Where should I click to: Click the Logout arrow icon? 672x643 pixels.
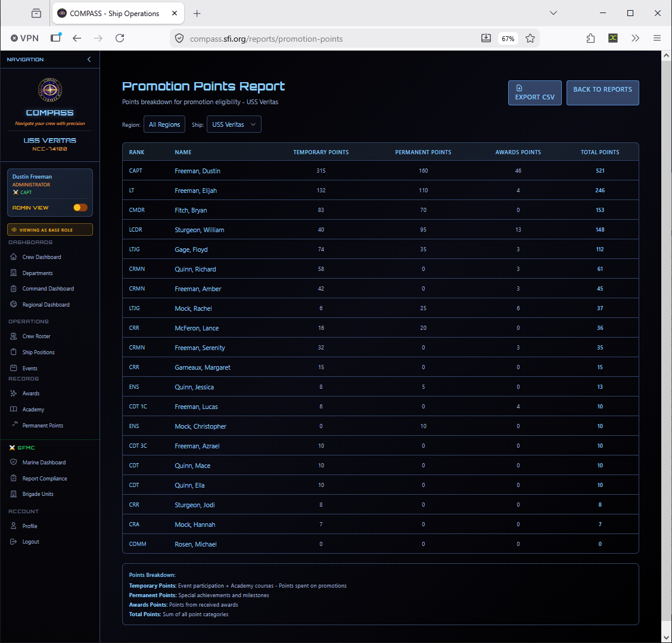tap(14, 542)
